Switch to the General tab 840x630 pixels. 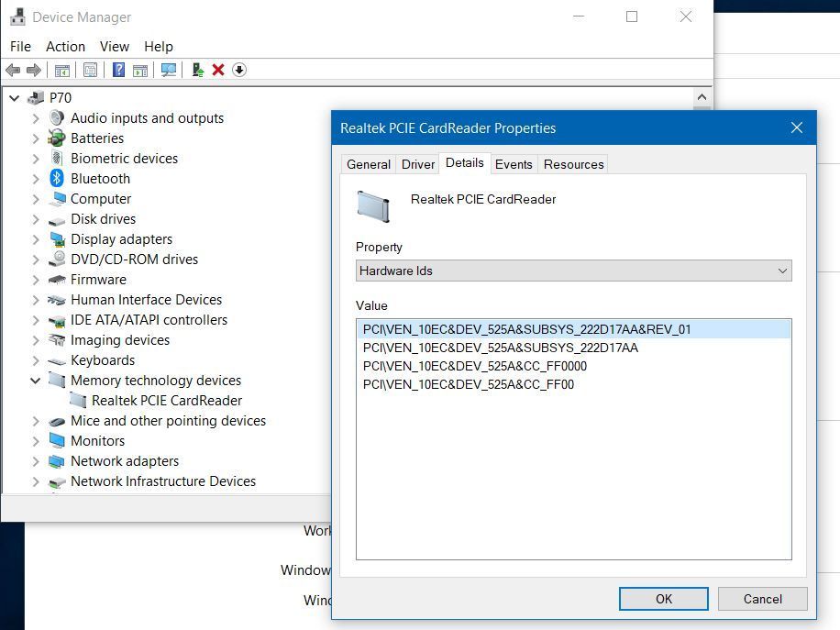click(x=369, y=164)
